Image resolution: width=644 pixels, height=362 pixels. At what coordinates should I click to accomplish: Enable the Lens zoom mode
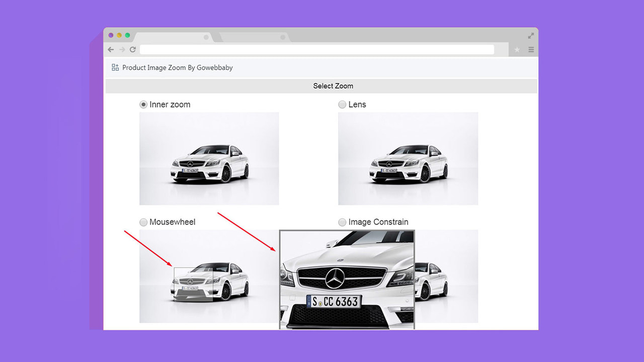pyautogui.click(x=342, y=104)
